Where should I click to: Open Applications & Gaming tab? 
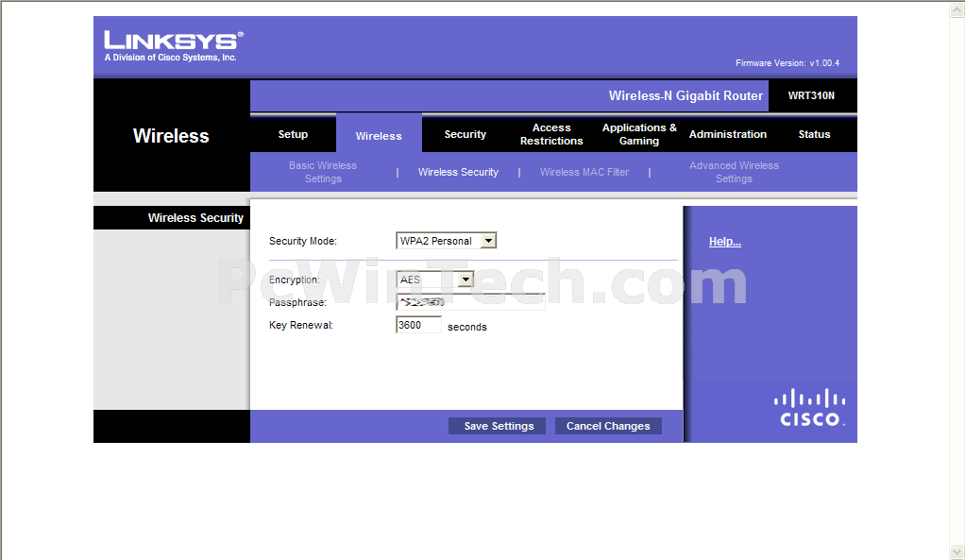pyautogui.click(x=639, y=134)
